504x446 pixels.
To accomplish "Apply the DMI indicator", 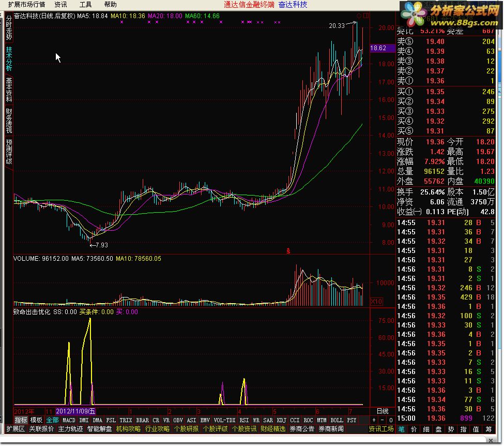I will tap(84, 420).
